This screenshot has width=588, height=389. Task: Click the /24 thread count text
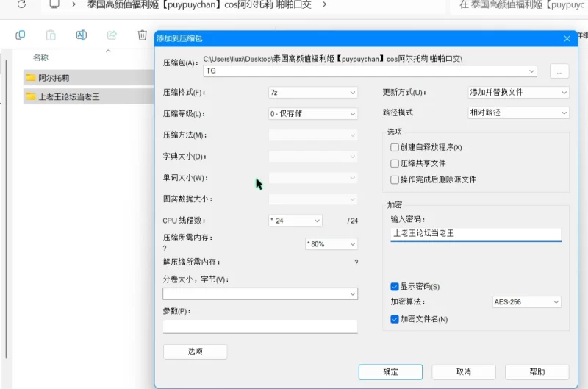353,221
